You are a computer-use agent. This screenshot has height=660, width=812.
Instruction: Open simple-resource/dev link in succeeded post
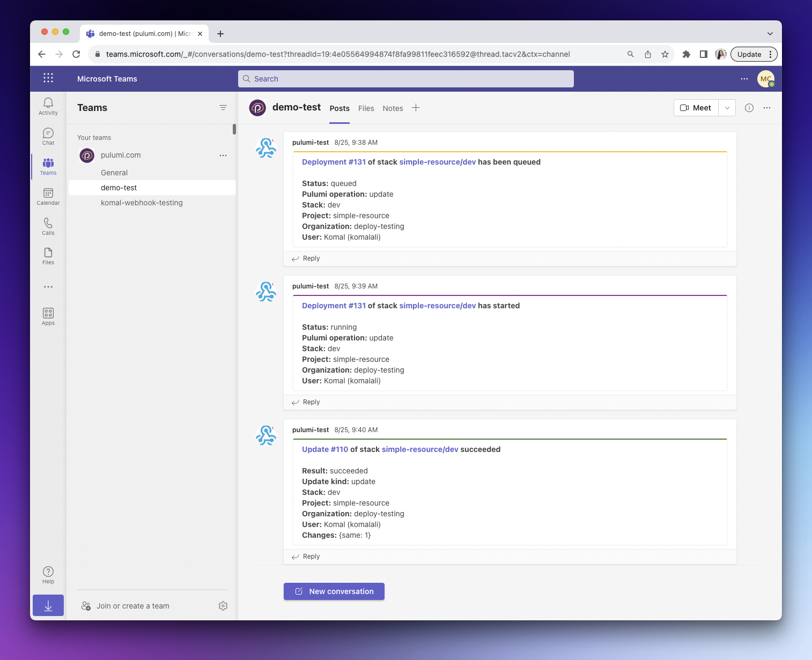420,449
